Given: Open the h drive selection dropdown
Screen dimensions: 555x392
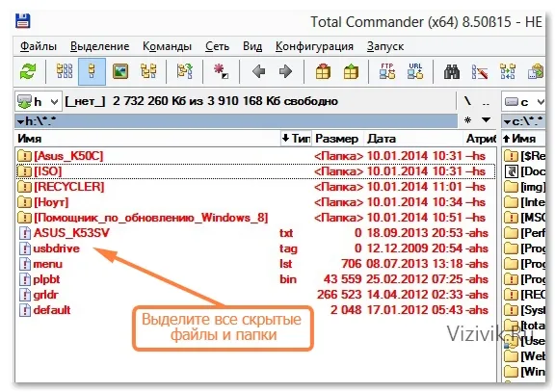Looking at the screenshot, I should (x=39, y=101).
